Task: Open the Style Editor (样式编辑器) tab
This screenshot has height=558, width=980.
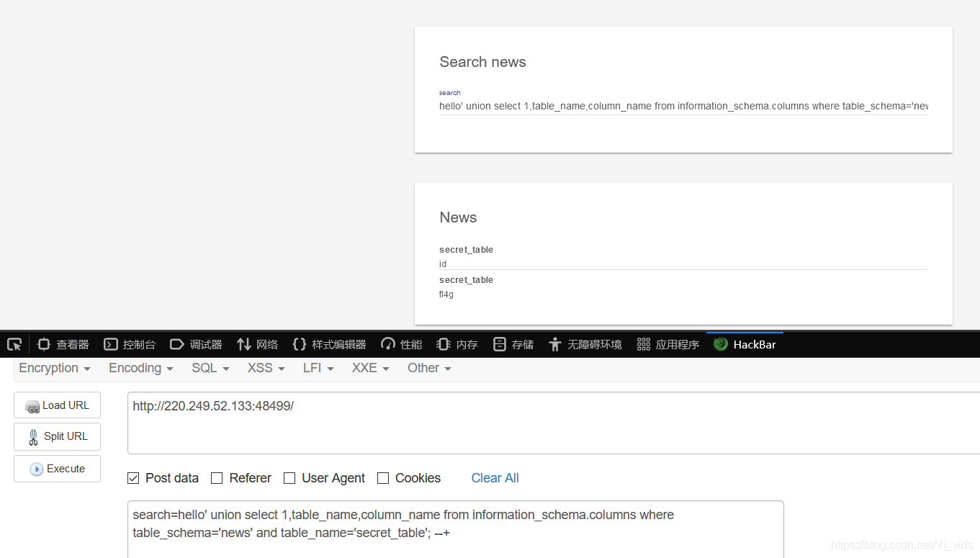Action: pyautogui.click(x=329, y=344)
